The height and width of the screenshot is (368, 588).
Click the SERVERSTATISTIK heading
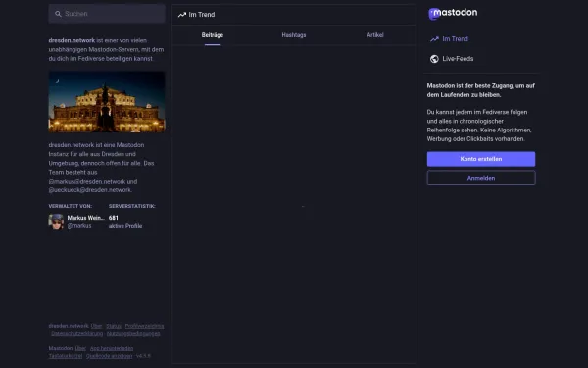(x=132, y=206)
